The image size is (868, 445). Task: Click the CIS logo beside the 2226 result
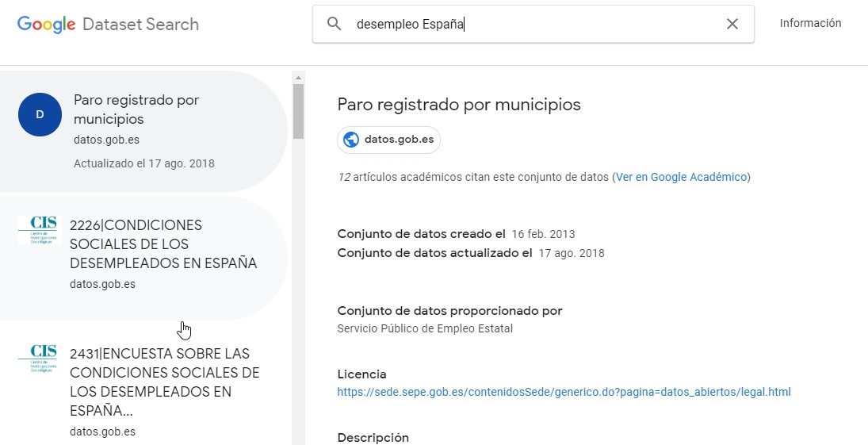pos(37,229)
